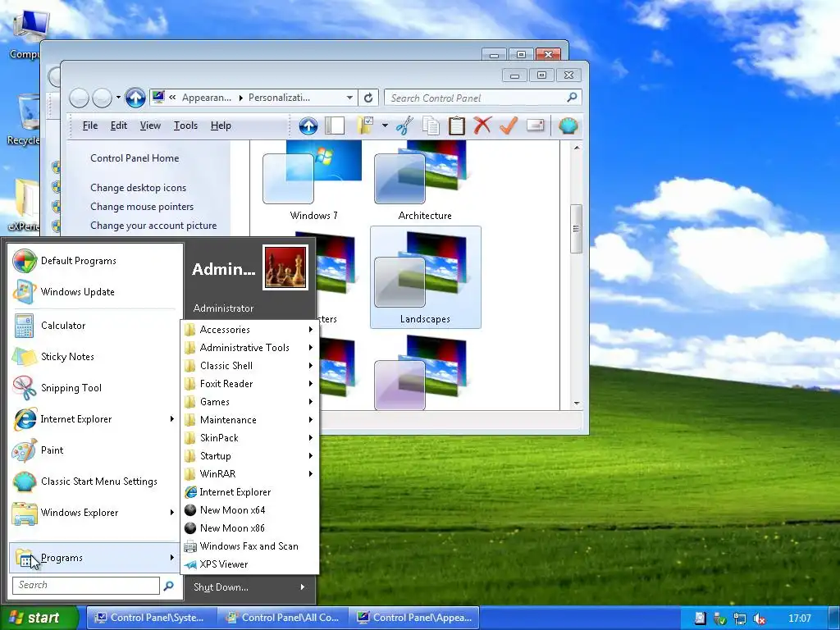This screenshot has height=630, width=840.
Task: Open the Tools menu
Action: [x=185, y=126]
